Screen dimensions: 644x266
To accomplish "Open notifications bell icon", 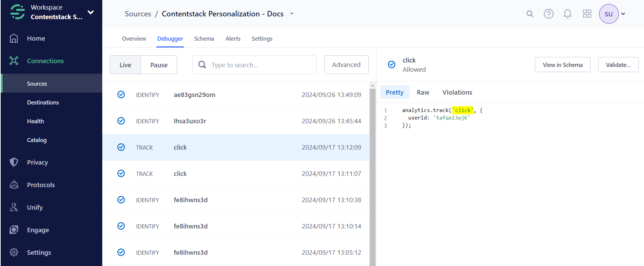I will point(567,14).
